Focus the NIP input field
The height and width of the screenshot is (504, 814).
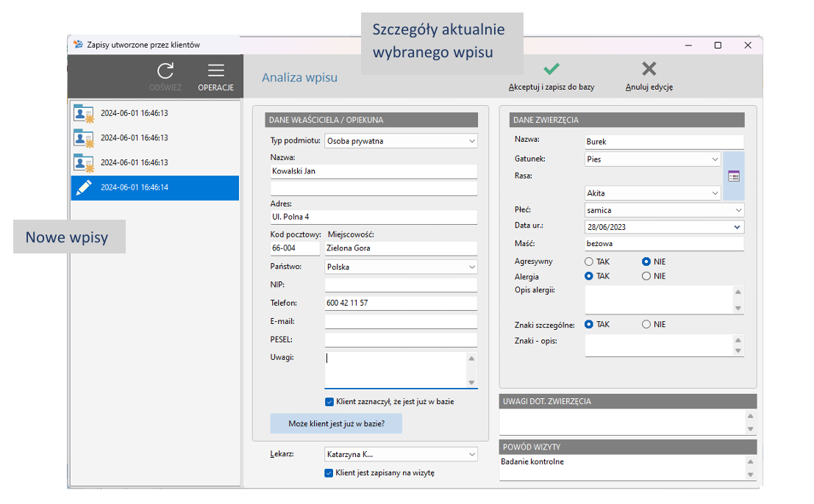tap(401, 285)
